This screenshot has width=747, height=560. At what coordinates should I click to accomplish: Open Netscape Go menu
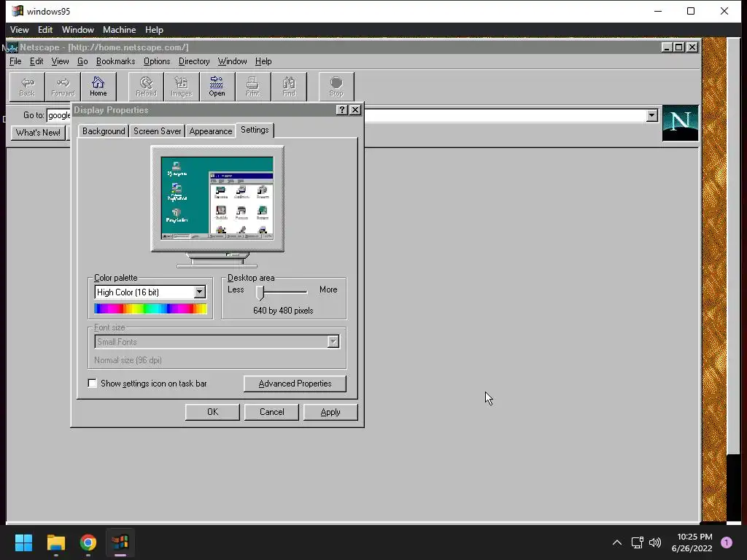(x=82, y=61)
